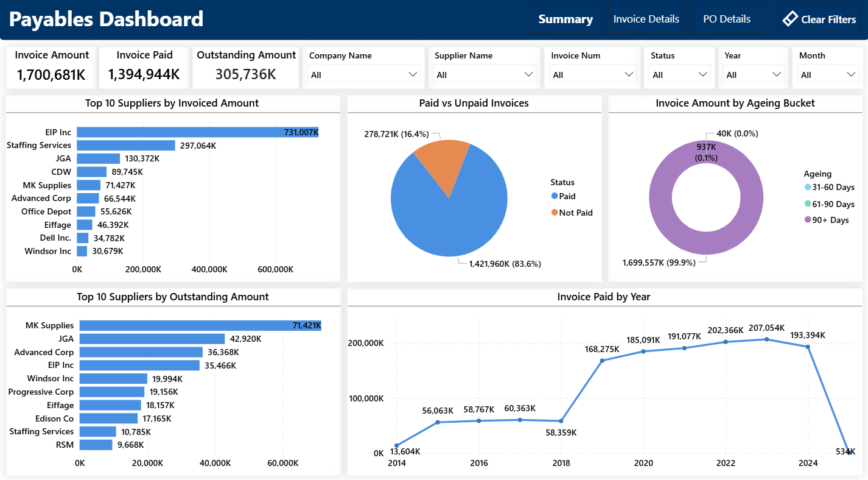Select the Outstanding Amount card
This screenshot has height=480, width=868.
click(x=246, y=67)
